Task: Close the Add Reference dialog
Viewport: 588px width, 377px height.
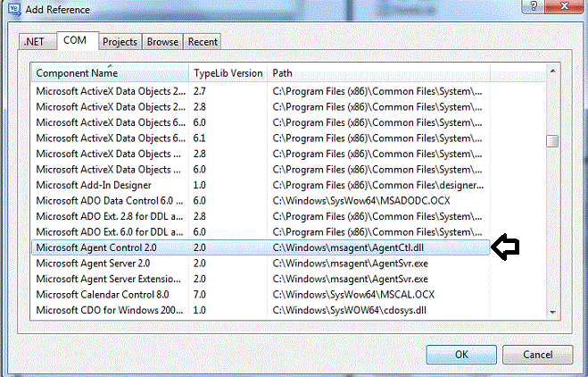Action: (564, 6)
